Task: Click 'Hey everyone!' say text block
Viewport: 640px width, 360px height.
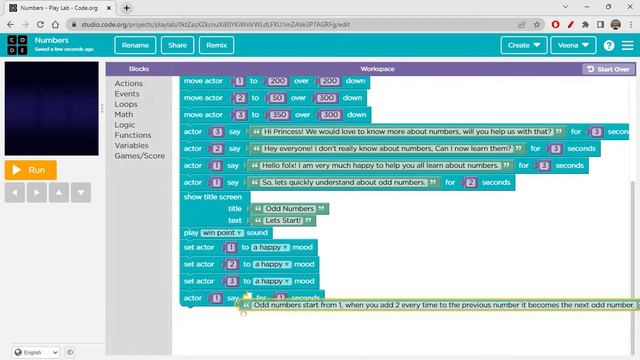Action: pyautogui.click(x=387, y=149)
